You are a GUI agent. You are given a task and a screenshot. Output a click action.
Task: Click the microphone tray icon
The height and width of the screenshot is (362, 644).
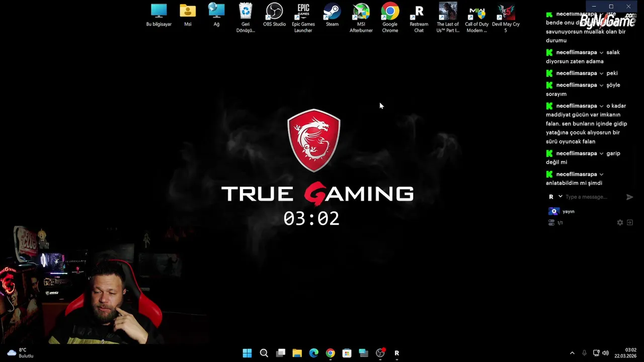coord(584,353)
